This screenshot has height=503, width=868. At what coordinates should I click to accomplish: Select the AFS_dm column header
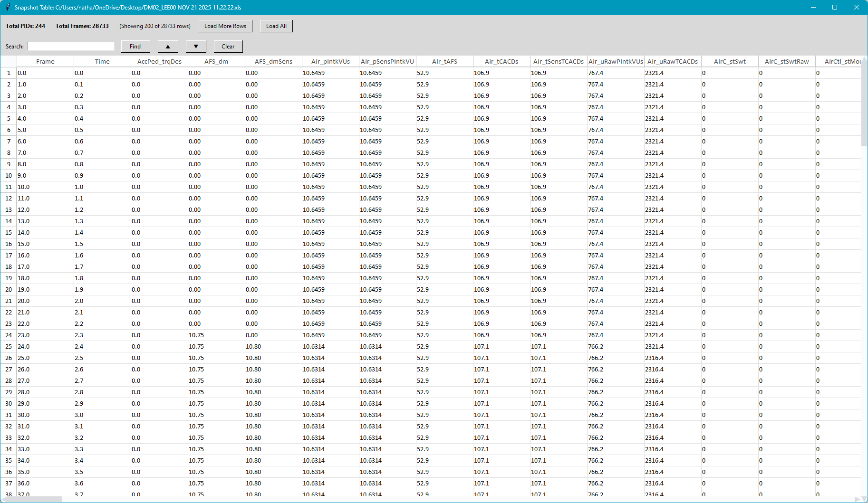click(216, 61)
